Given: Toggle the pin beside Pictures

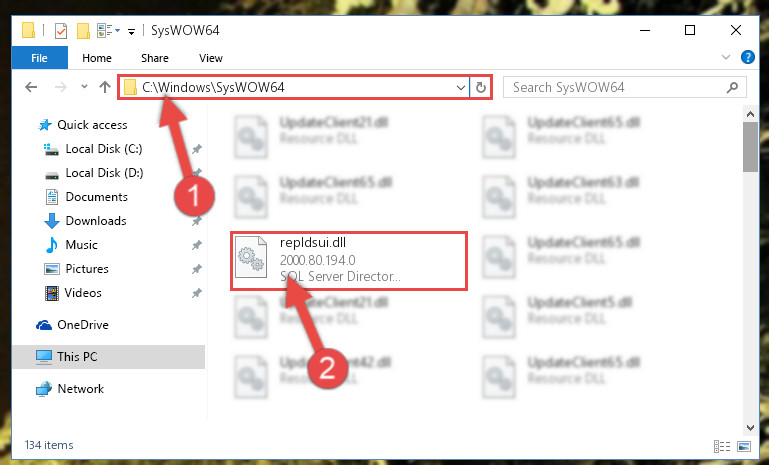Looking at the screenshot, I should point(197,269).
